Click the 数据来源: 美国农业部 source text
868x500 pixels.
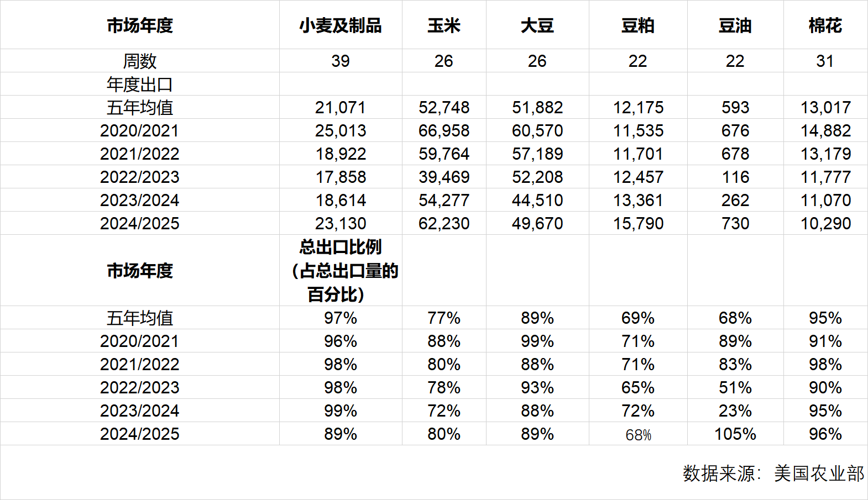tap(773, 473)
